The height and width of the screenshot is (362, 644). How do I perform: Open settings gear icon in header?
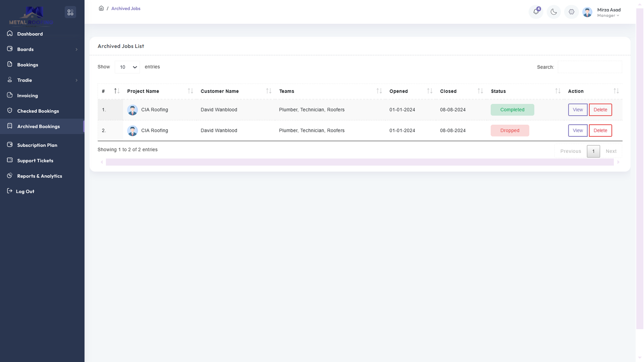pos(571,12)
